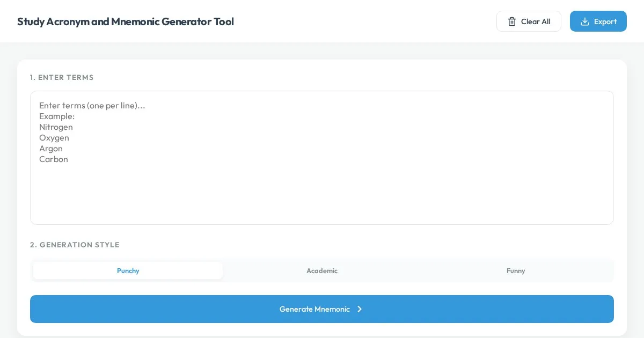Click the Nitrogen example line

56,127
